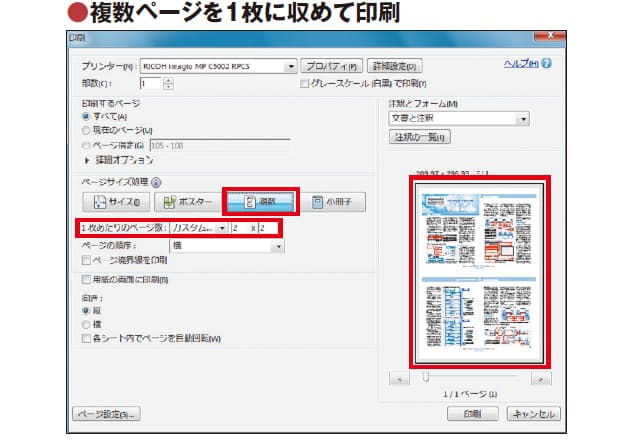This screenshot has width=630, height=445.
Task: Open the ヘルプ help link
Action: [x=523, y=64]
